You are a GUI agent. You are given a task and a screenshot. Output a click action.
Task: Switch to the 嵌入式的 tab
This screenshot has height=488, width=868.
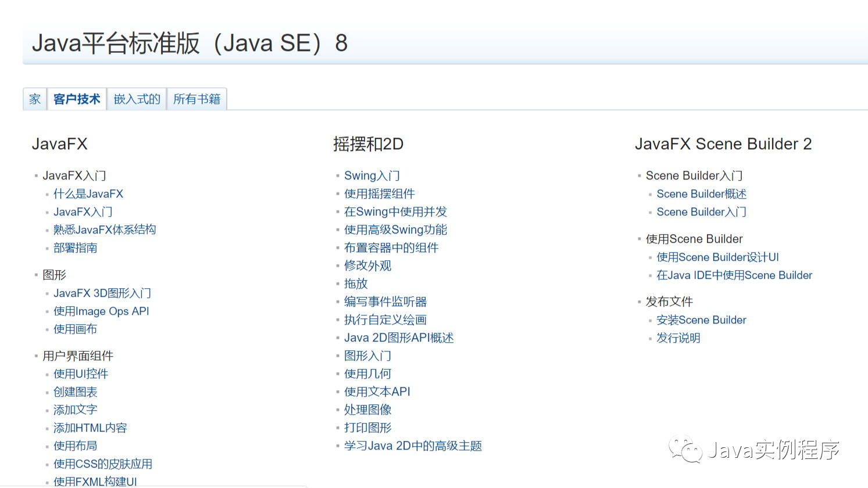click(137, 99)
